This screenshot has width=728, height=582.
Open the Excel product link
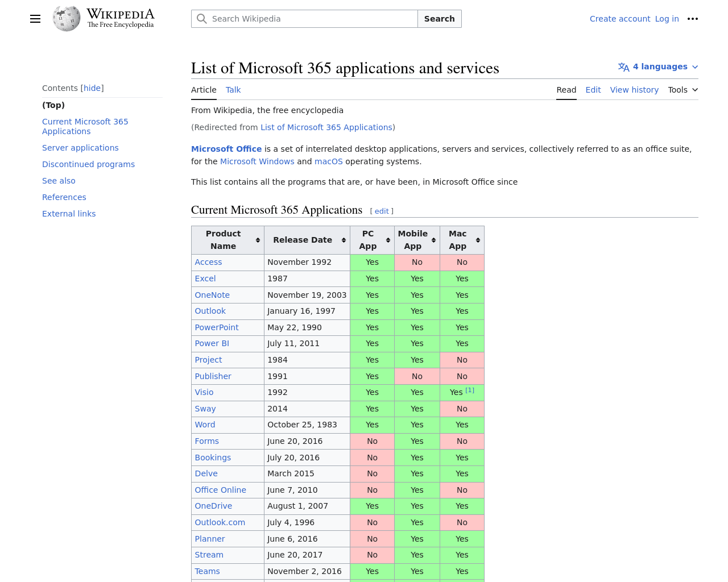205,278
